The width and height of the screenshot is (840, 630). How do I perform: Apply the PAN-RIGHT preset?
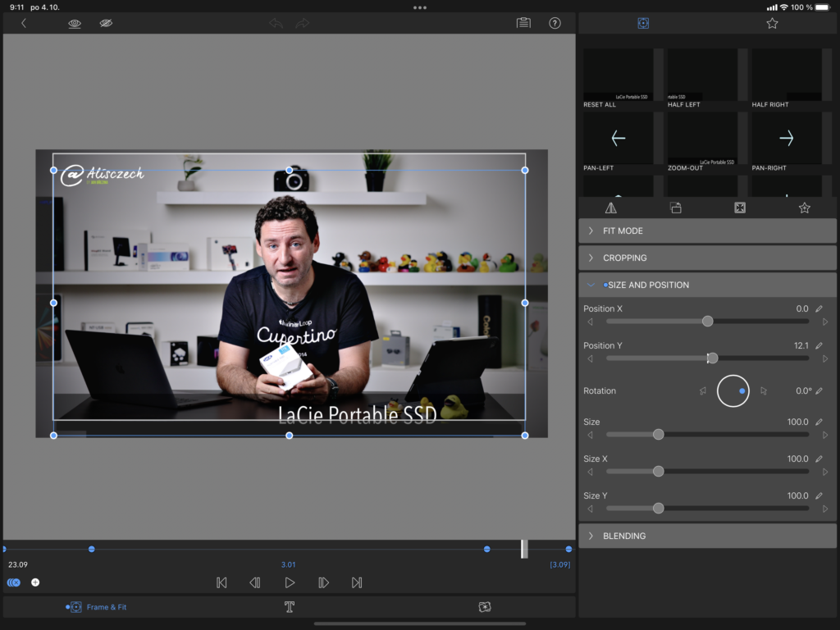(787, 141)
